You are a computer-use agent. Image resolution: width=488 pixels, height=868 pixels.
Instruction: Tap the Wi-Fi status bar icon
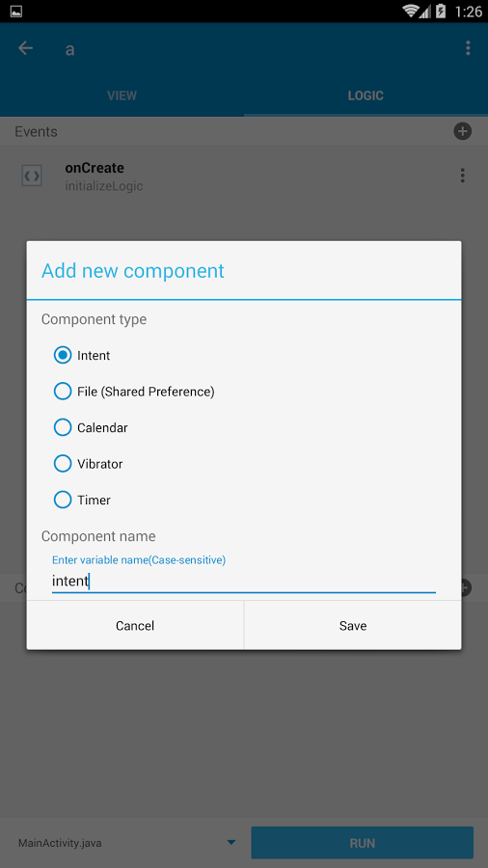410,11
